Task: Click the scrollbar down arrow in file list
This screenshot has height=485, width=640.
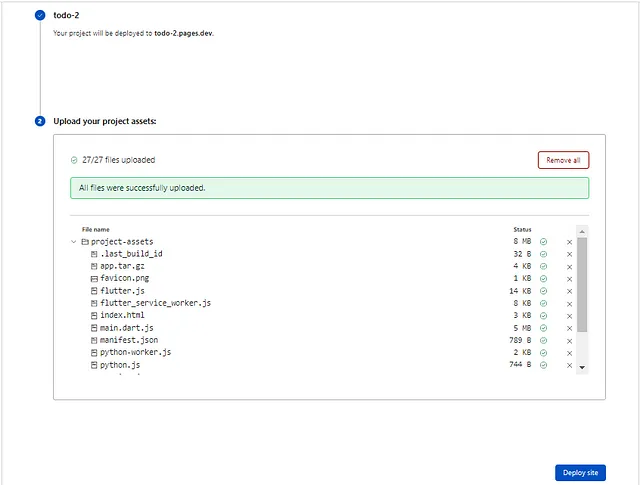Action: point(582,368)
